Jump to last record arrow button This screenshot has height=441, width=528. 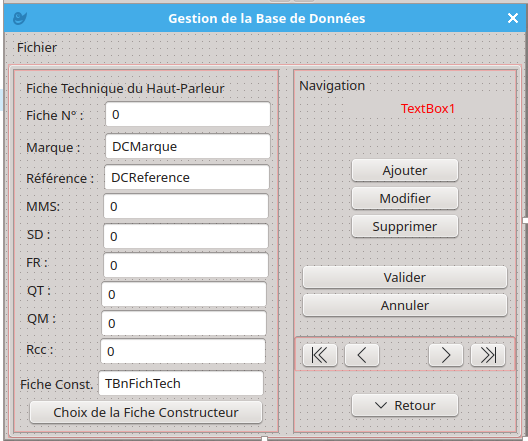coord(488,355)
